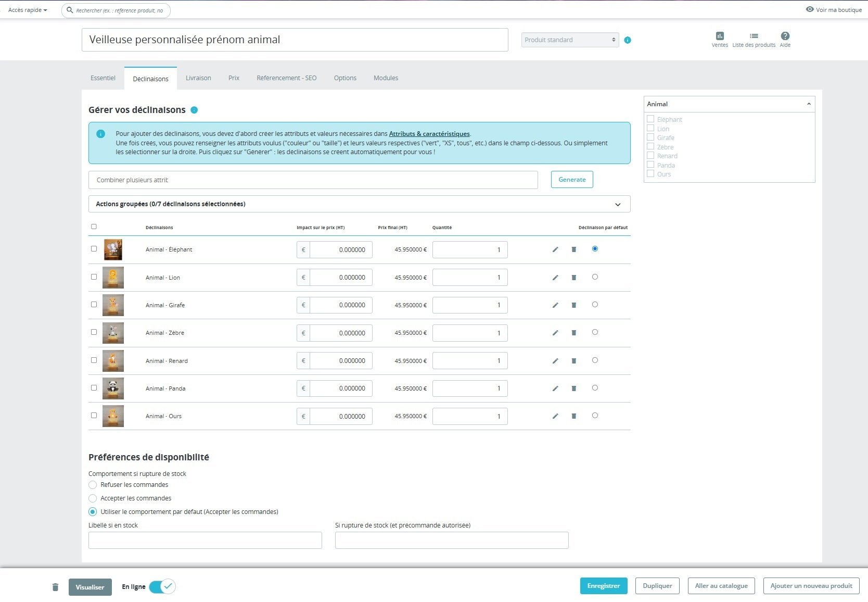Click the Dupliquer button
Image resolution: width=868 pixels, height=602 pixels.
[657, 586]
